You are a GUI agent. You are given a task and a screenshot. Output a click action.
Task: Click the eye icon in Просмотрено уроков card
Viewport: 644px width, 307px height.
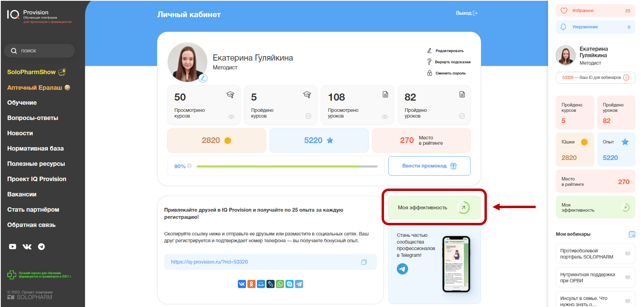(x=385, y=117)
